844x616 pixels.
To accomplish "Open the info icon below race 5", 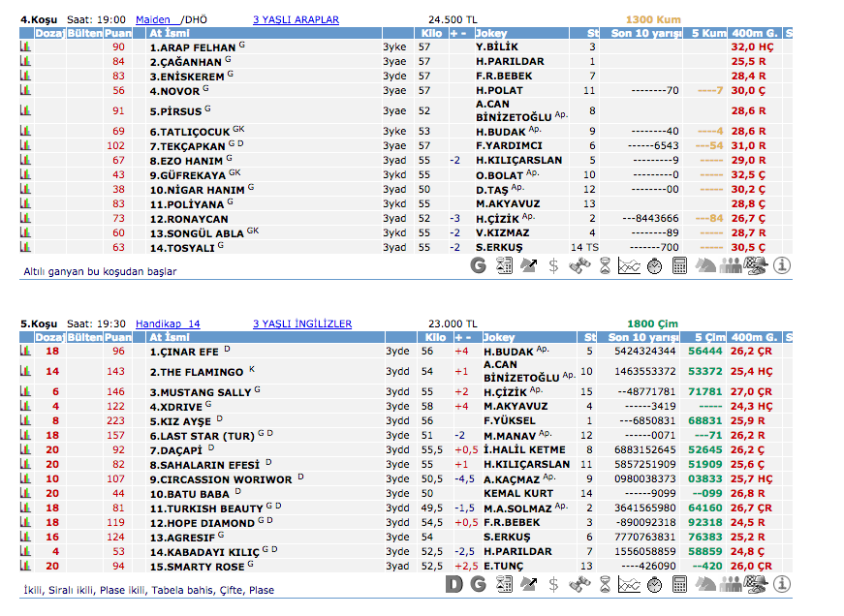I will [x=782, y=583].
